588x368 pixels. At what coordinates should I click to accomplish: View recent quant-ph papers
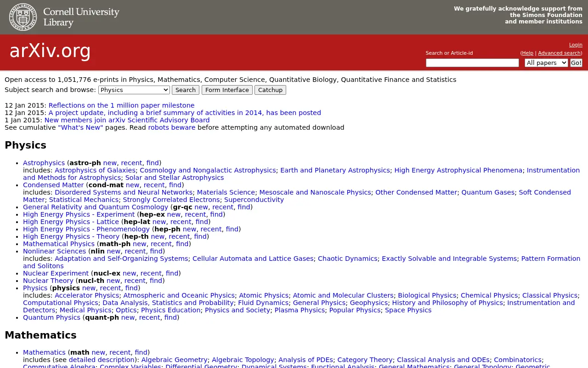click(149, 317)
